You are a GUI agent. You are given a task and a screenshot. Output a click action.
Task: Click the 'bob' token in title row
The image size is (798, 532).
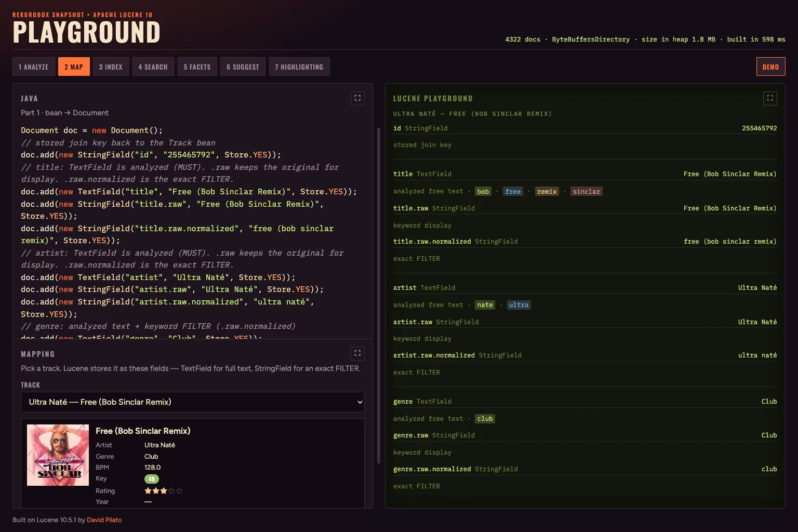tap(483, 192)
